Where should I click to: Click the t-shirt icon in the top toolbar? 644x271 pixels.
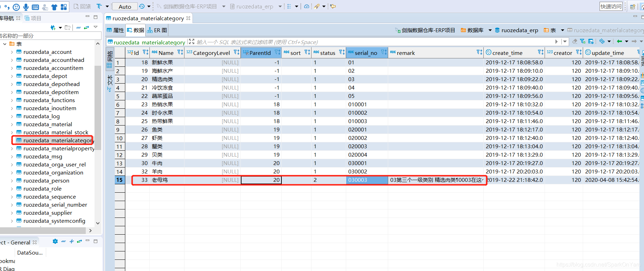(54, 7)
